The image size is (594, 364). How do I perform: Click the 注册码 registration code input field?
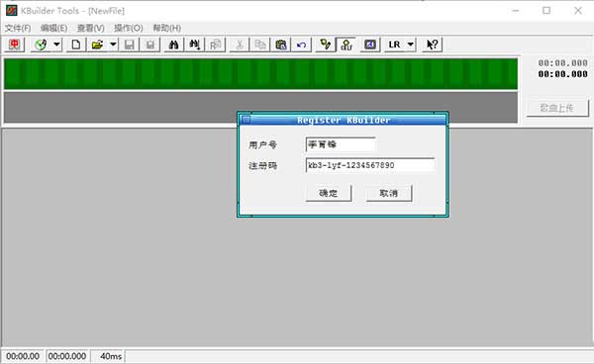point(370,165)
